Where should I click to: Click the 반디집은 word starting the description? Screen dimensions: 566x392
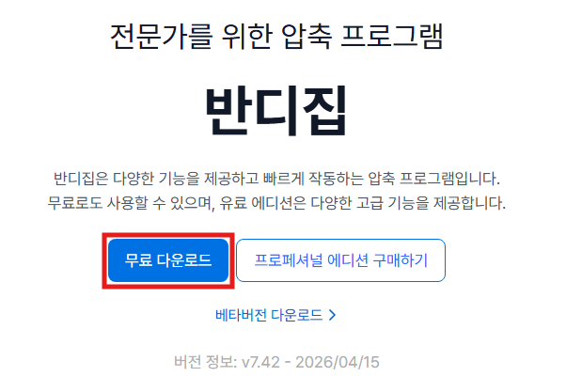click(81, 179)
